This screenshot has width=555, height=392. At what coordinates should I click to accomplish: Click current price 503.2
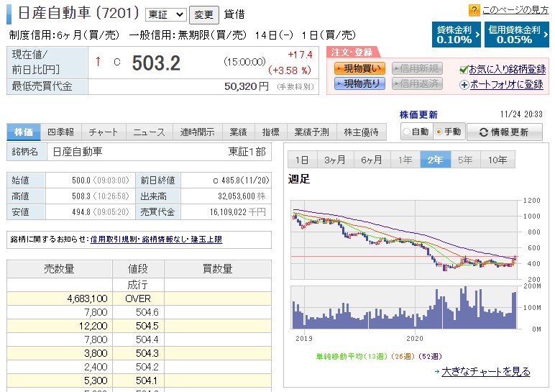156,63
